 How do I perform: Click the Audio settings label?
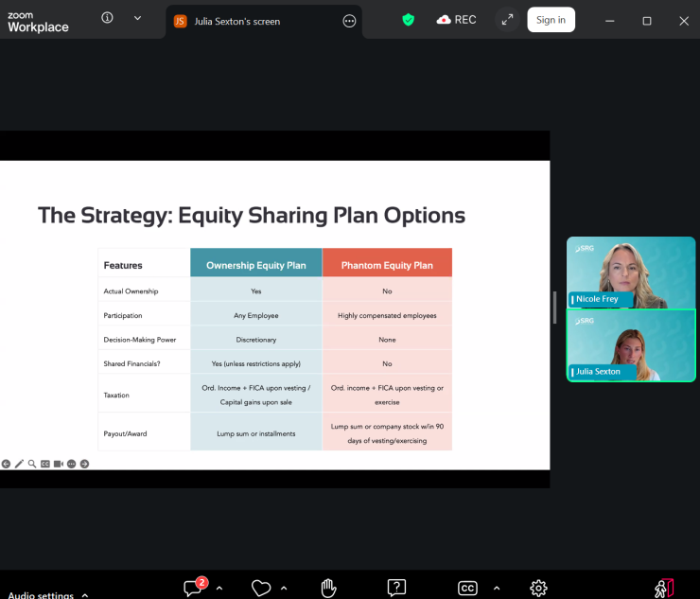pyautogui.click(x=41, y=595)
